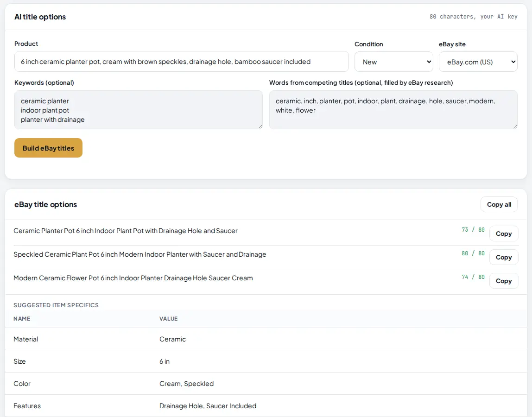Click the 'Size' item specific name
The height and width of the screenshot is (417, 532).
pos(19,361)
